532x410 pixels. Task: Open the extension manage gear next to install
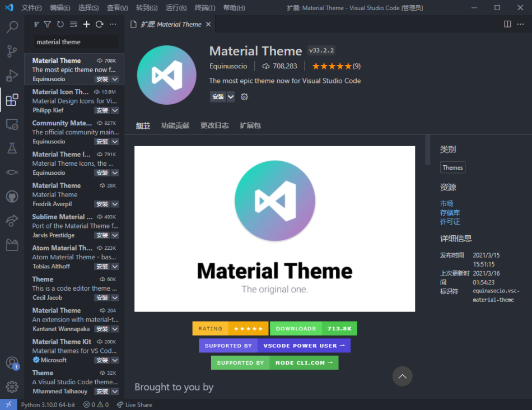(244, 97)
